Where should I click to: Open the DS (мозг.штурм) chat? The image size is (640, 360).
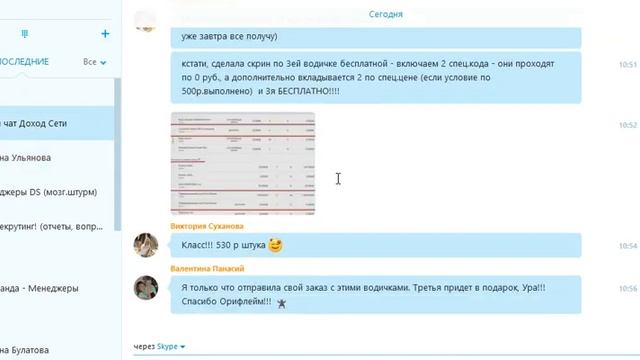57,192
